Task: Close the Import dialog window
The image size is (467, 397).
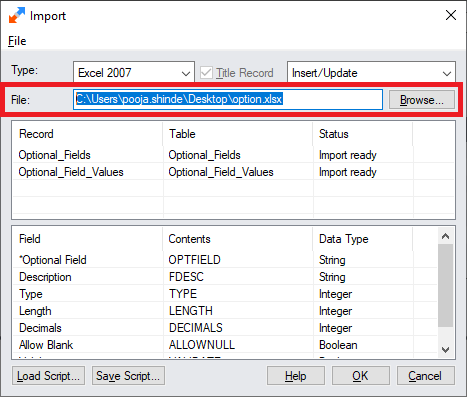Action: pos(451,15)
